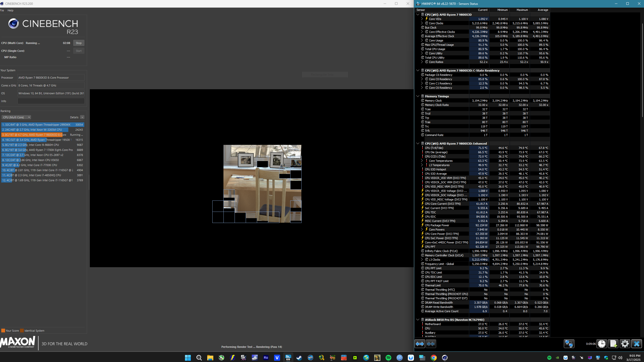Open File Explorer from the taskbar
Image resolution: width=644 pixels, height=362 pixels.
pyautogui.click(x=210, y=357)
